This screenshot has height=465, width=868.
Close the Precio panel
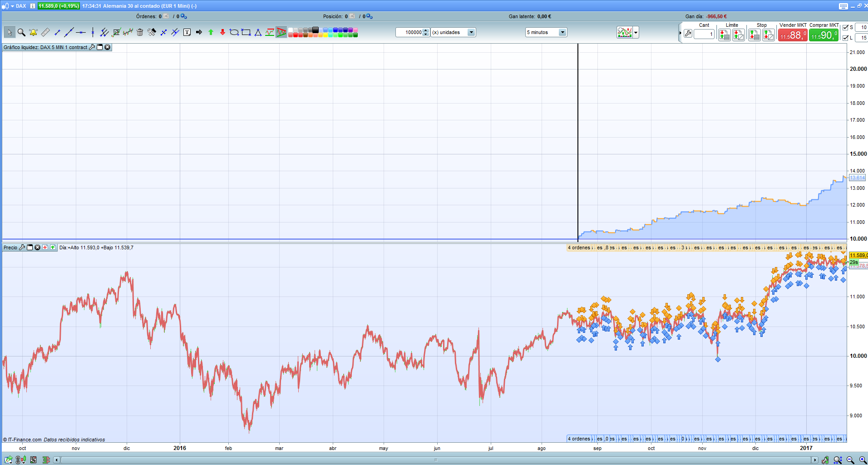(38, 247)
